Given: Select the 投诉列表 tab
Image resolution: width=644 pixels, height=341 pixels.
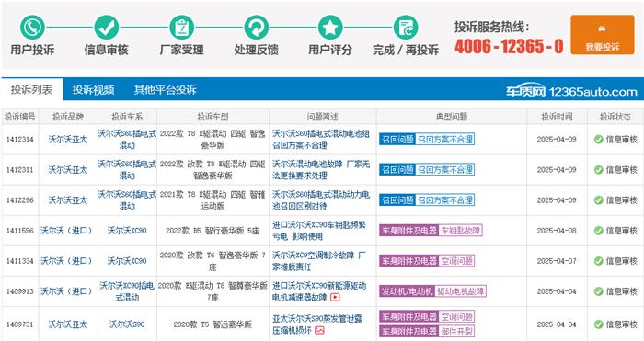Looking at the screenshot, I should point(32,89).
